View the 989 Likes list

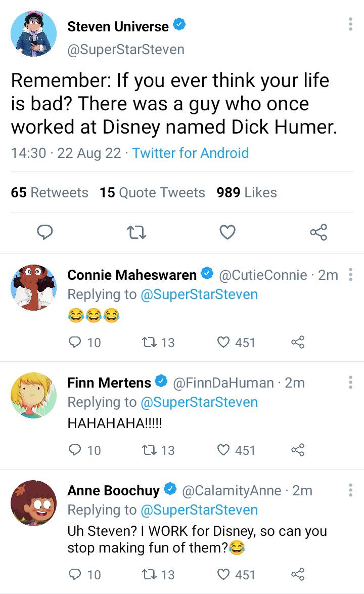246,192
